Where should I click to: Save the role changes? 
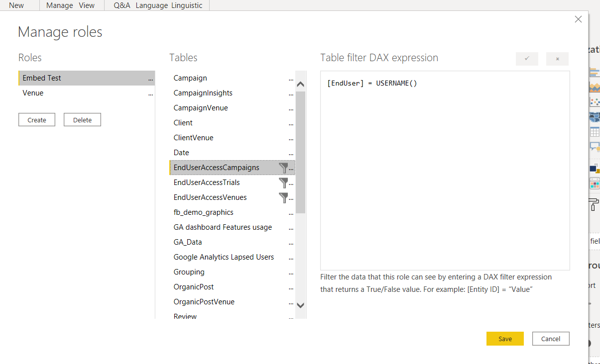505,339
